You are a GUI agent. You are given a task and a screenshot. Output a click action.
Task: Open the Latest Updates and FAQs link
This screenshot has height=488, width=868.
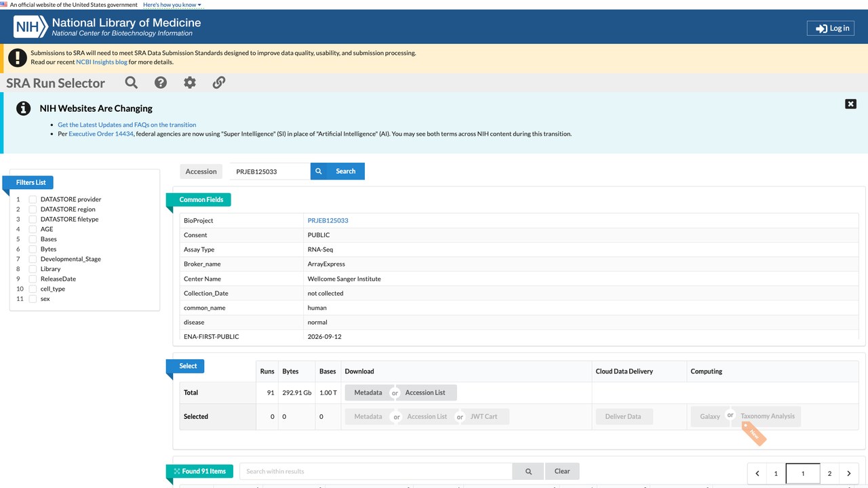pos(127,125)
